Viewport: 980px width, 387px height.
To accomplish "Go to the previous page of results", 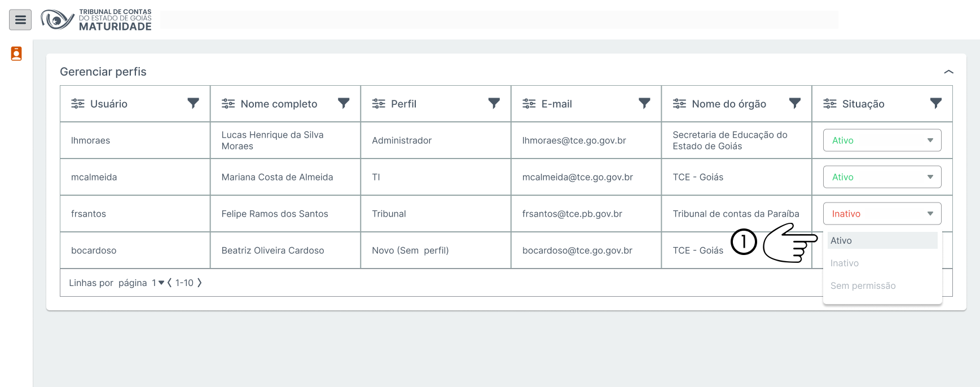I will point(169,283).
